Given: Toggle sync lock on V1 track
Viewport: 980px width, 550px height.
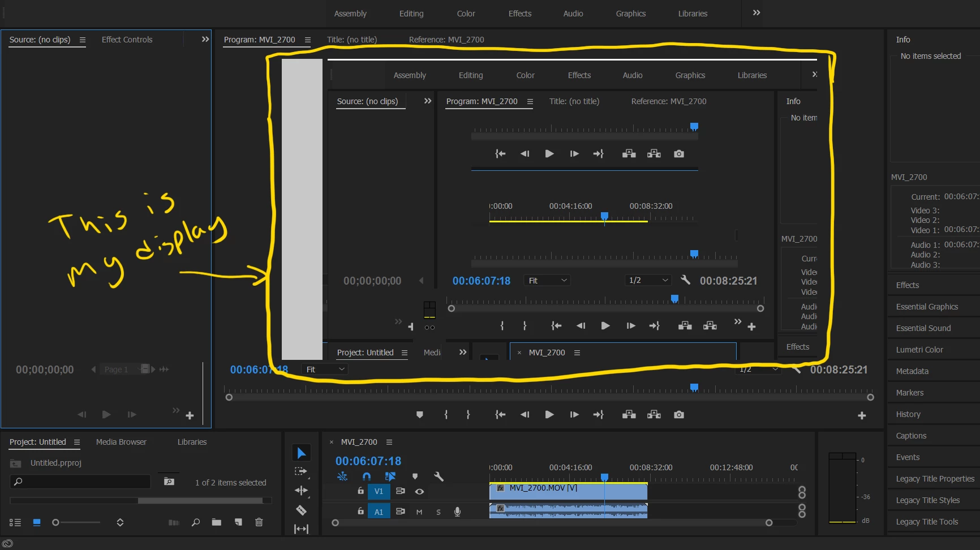Looking at the screenshot, I should click(x=400, y=491).
